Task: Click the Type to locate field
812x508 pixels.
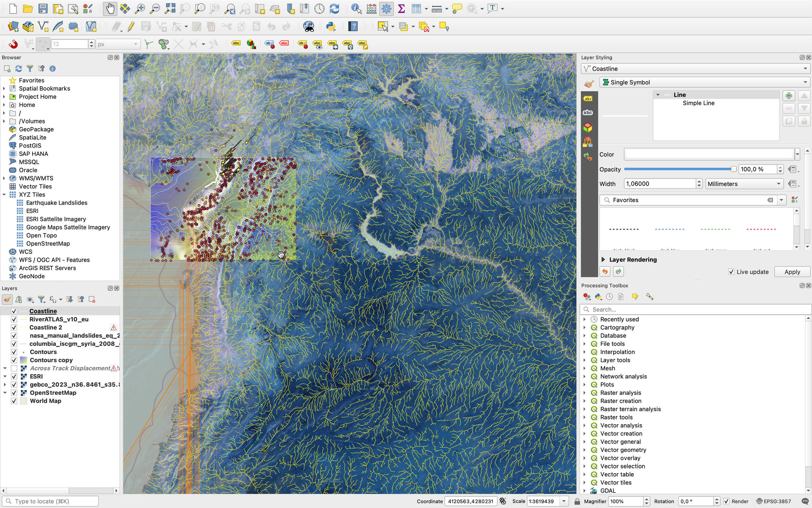Action: [50, 501]
